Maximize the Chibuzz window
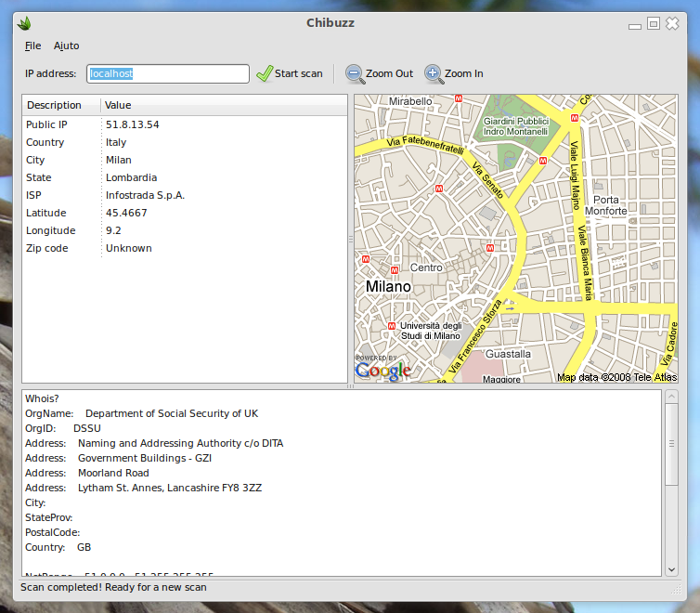 coord(654,23)
